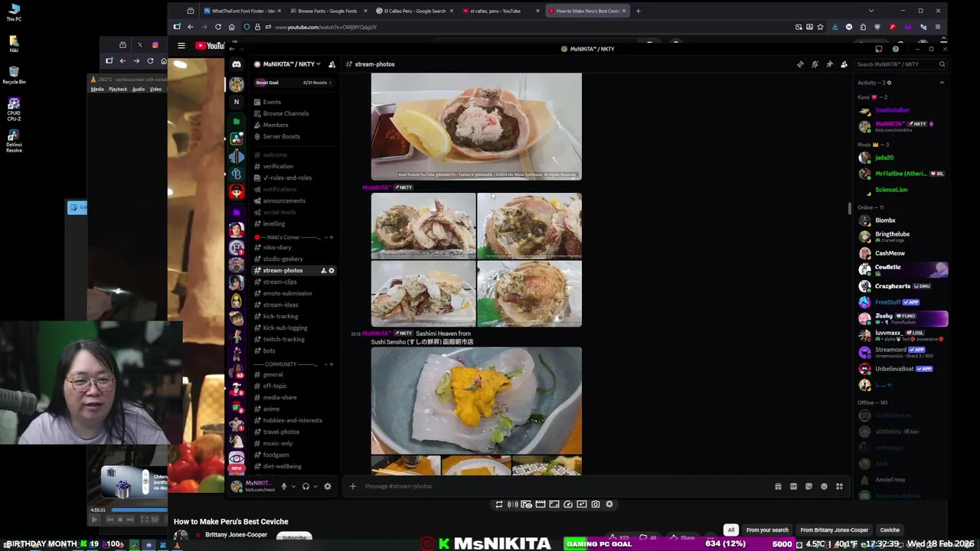Open jada20 member profile

901,158
